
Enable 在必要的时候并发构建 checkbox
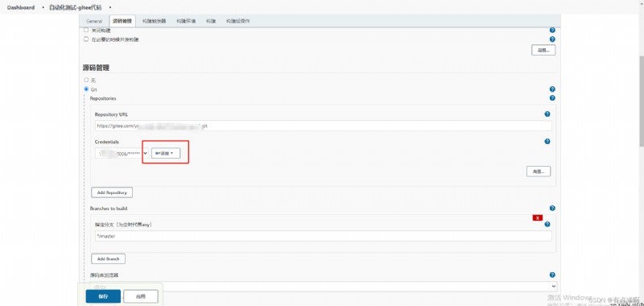[86, 39]
